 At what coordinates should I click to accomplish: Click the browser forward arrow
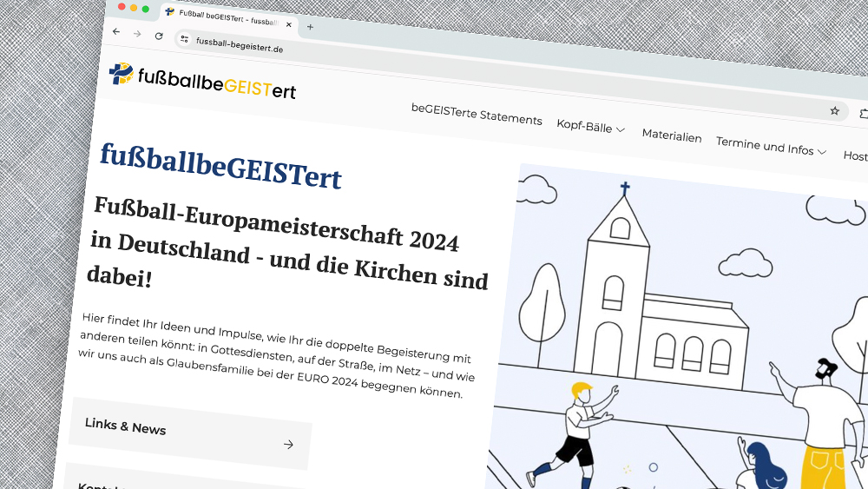click(x=137, y=34)
